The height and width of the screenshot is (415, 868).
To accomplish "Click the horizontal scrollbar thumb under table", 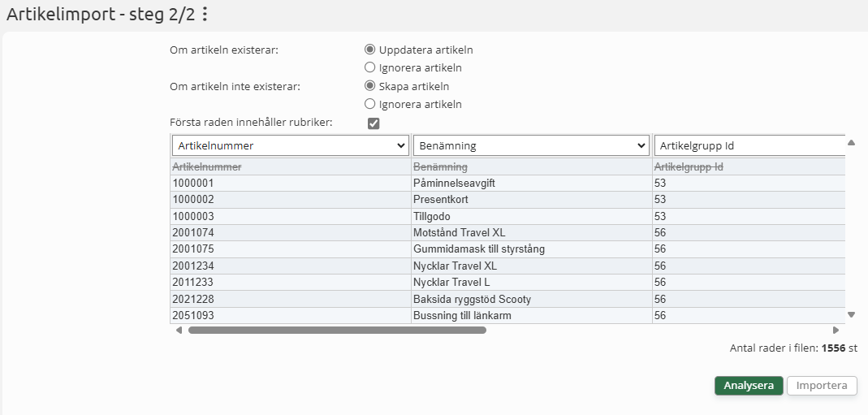I will (x=337, y=331).
